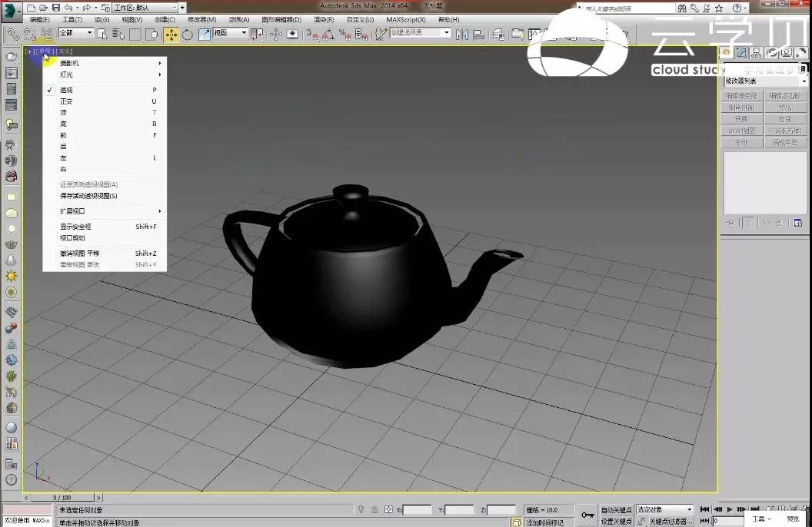
Task: Choose 顶 top view from menu
Action: pos(105,113)
